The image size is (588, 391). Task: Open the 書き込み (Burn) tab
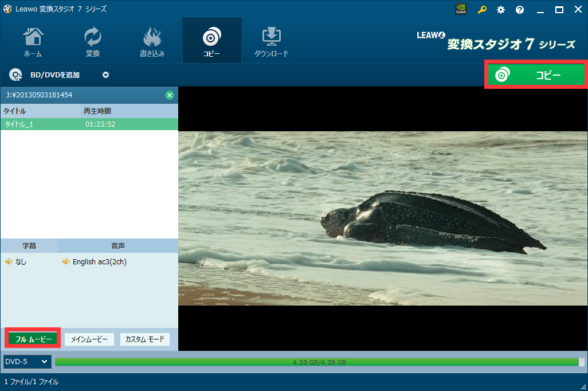coord(152,41)
